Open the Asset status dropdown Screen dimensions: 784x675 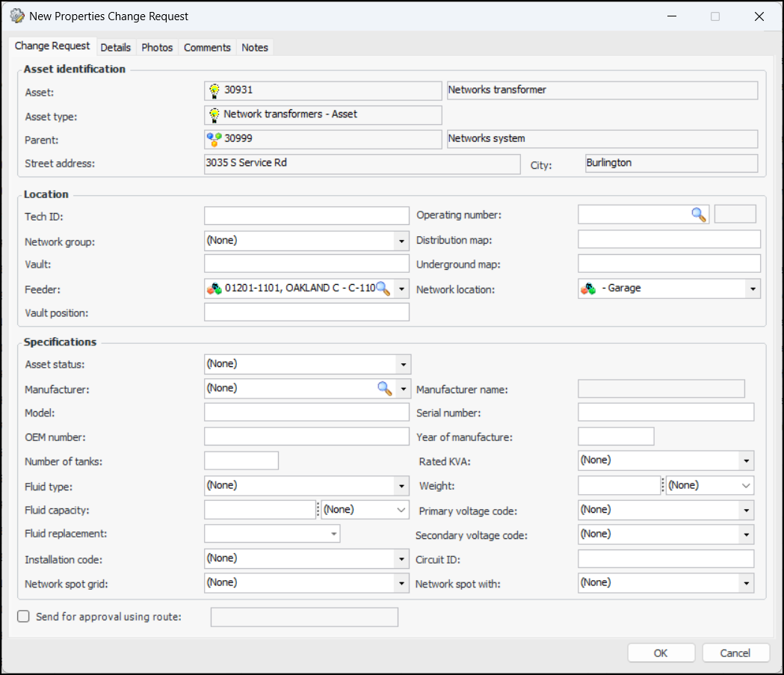pos(403,364)
